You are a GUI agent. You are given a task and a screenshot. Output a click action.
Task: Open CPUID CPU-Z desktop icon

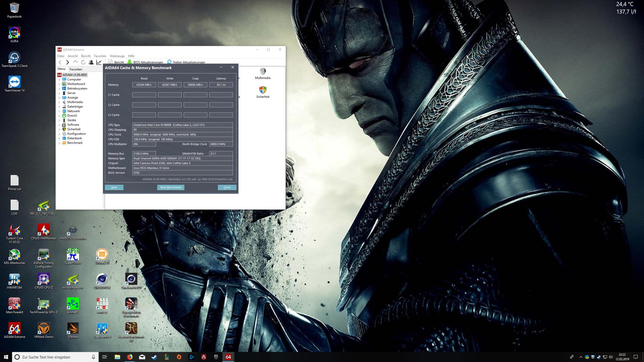pos(44,281)
